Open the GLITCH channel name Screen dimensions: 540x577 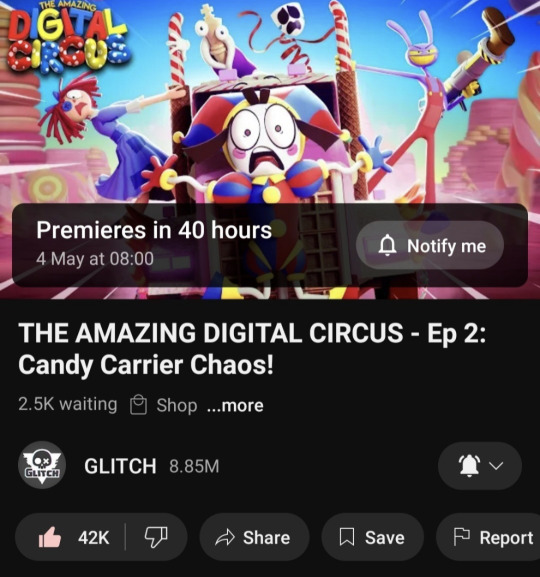pyautogui.click(x=120, y=466)
